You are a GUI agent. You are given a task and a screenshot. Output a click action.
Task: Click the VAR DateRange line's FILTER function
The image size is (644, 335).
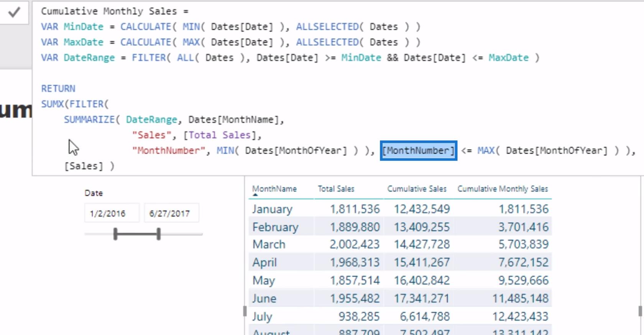pos(149,57)
